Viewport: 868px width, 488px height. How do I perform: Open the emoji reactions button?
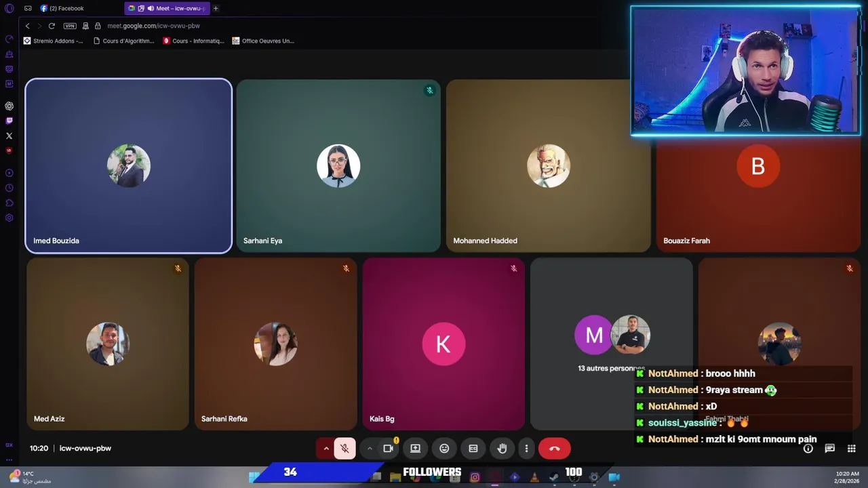pos(444,448)
